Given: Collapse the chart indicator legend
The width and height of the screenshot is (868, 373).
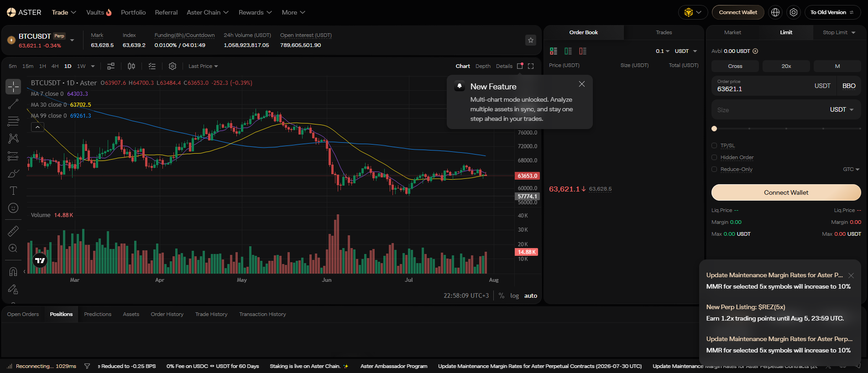Looking at the screenshot, I should click(37, 127).
